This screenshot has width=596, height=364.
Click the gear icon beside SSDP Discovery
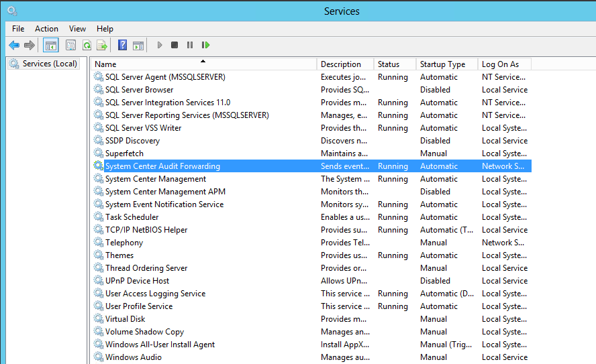tap(99, 140)
